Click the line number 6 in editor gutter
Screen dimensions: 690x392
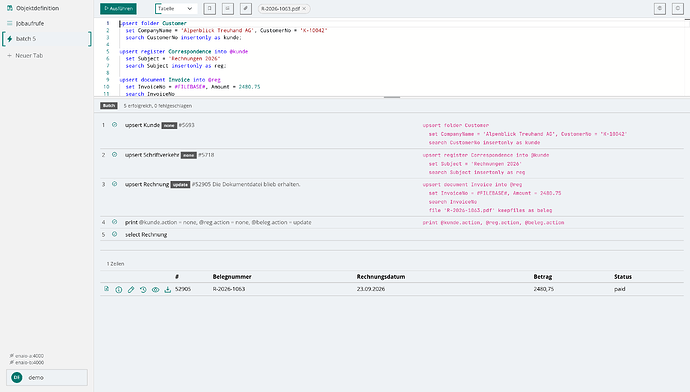click(x=107, y=59)
